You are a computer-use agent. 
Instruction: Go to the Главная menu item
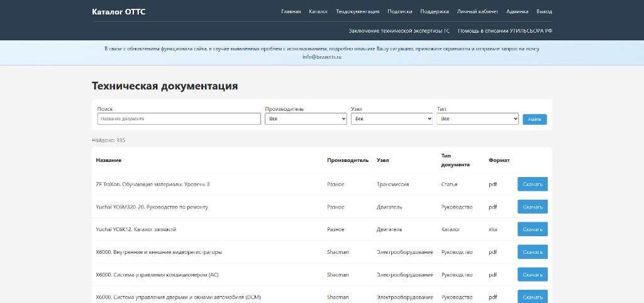pos(291,11)
